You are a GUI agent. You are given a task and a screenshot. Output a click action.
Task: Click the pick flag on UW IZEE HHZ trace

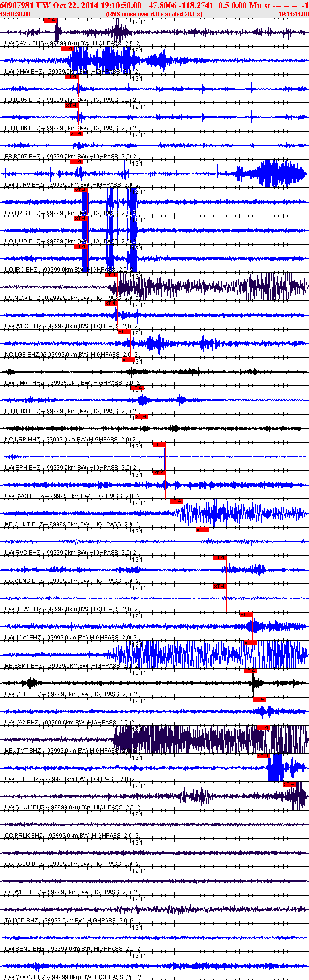coord(250,671)
